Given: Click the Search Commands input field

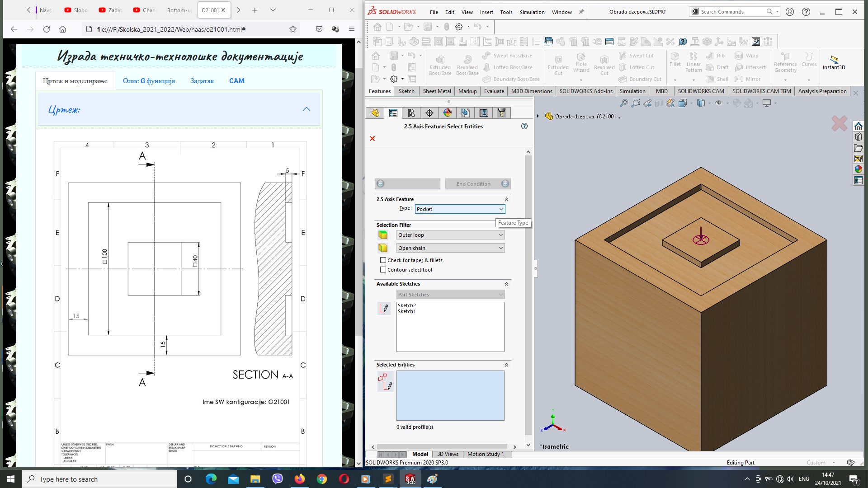Looking at the screenshot, I should coord(732,12).
